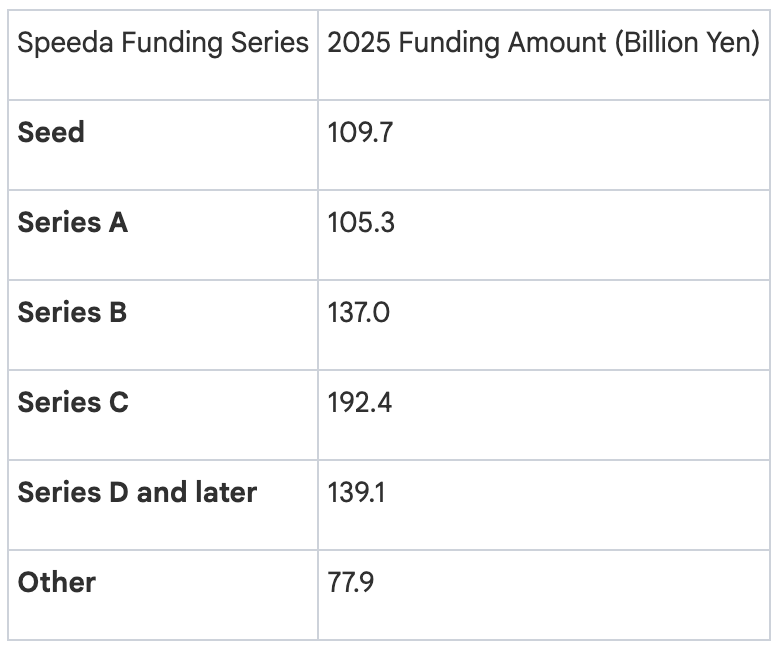
Task: Click the 137.0 funding value
Action: (x=358, y=312)
